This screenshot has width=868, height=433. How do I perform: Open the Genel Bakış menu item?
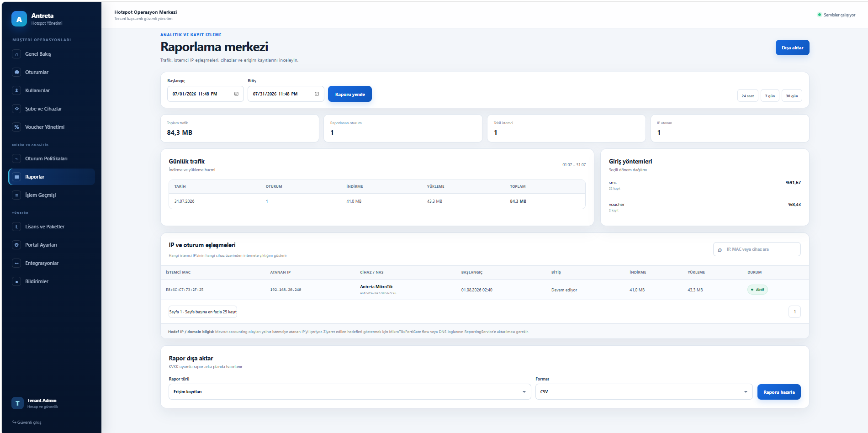(52, 54)
